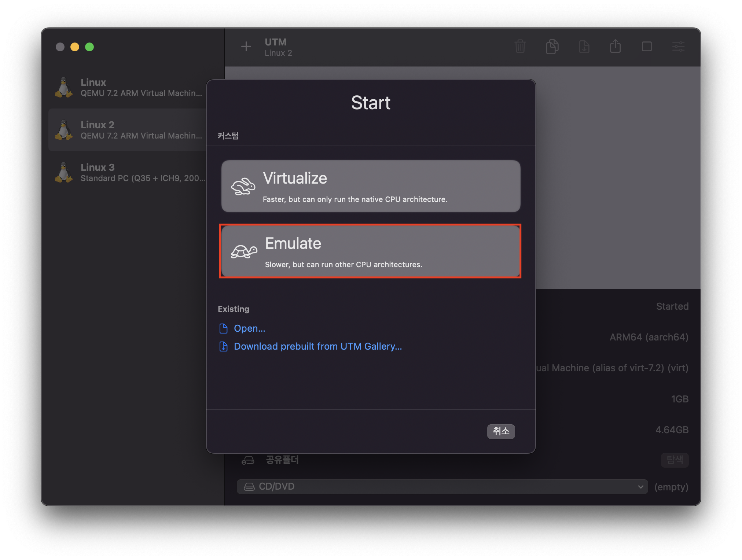Click the share VM toolbar icon
This screenshot has height=560, width=742.
tap(615, 47)
